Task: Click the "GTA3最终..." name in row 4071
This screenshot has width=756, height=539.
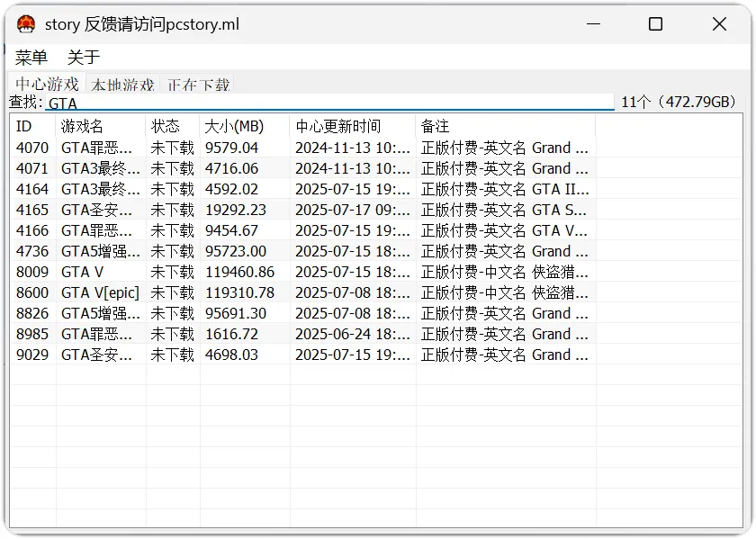Action: point(101,168)
